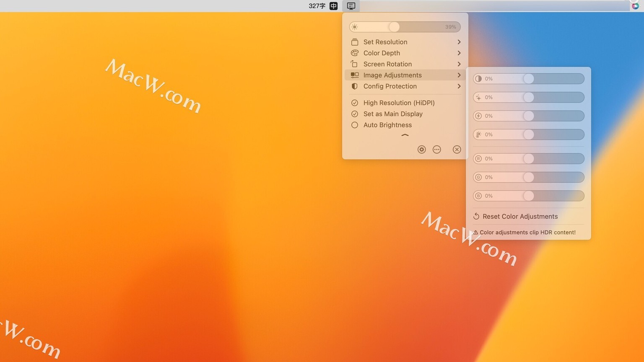Adjust the thermometer color temperature slider
Image resolution: width=644 pixels, height=362 pixels.
point(529,134)
